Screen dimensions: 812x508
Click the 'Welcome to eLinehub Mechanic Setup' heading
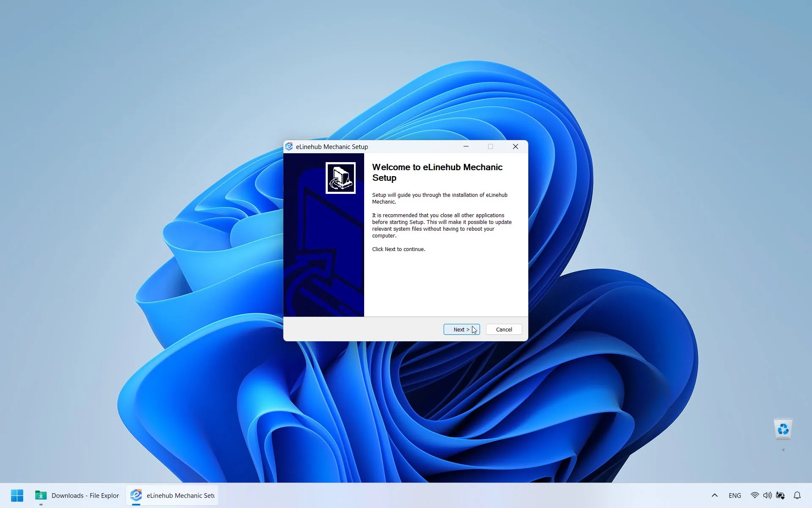437,172
